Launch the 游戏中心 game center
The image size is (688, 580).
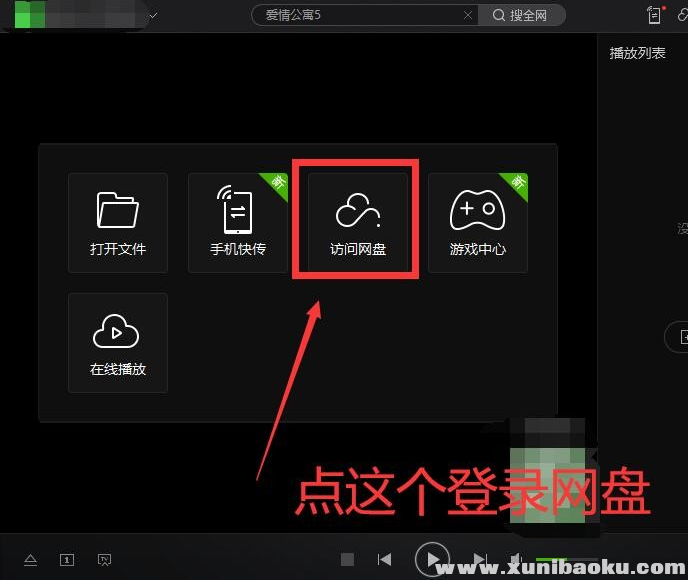478,222
